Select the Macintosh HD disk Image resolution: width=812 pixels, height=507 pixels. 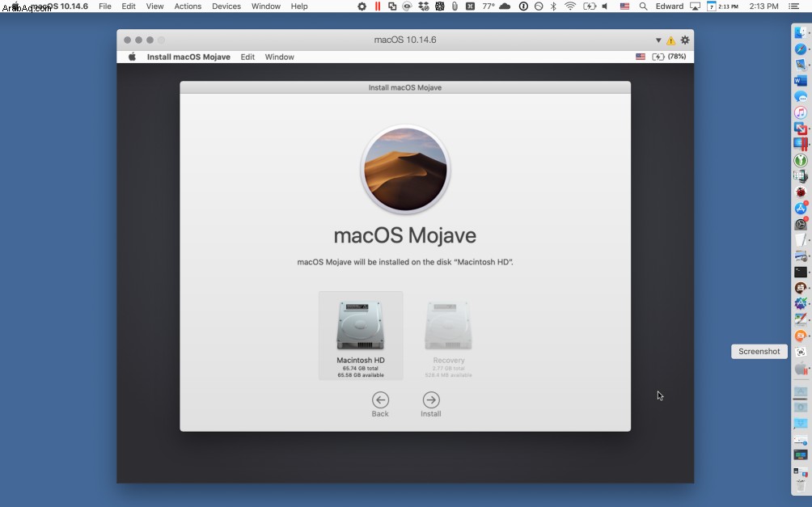(361, 336)
